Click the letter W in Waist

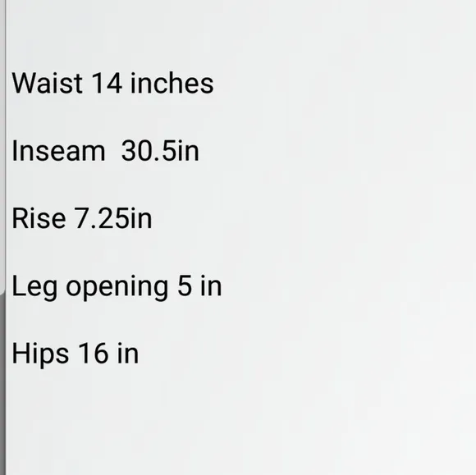pos(21,83)
